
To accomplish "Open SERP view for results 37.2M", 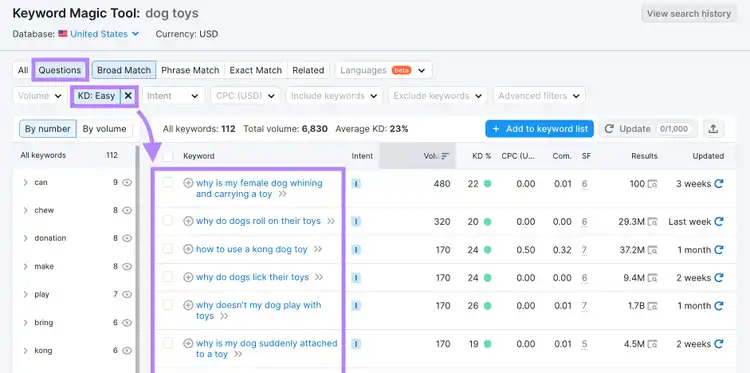I will click(652, 250).
